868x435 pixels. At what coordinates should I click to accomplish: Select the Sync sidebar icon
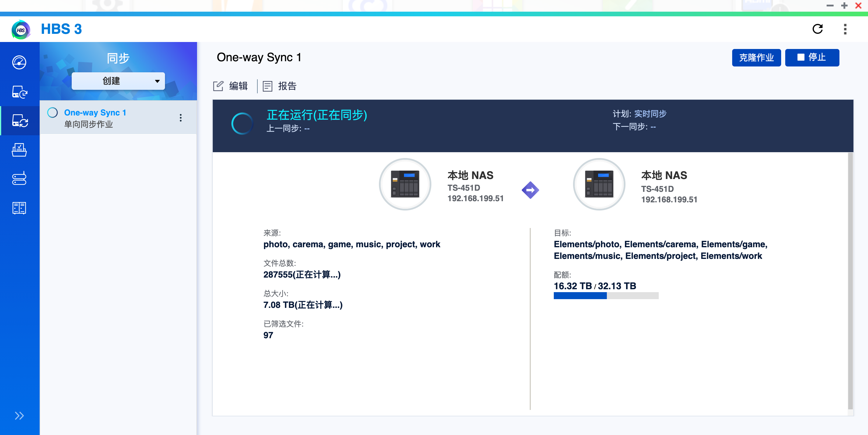pyautogui.click(x=19, y=121)
